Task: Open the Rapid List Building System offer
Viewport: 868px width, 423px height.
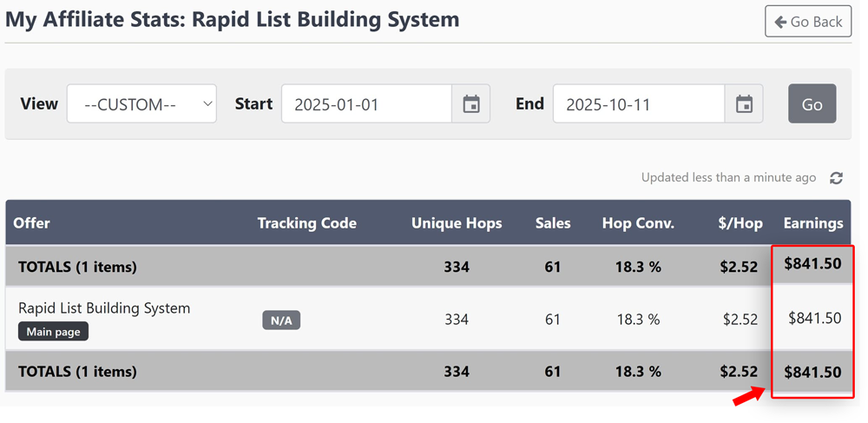Action: 104,308
